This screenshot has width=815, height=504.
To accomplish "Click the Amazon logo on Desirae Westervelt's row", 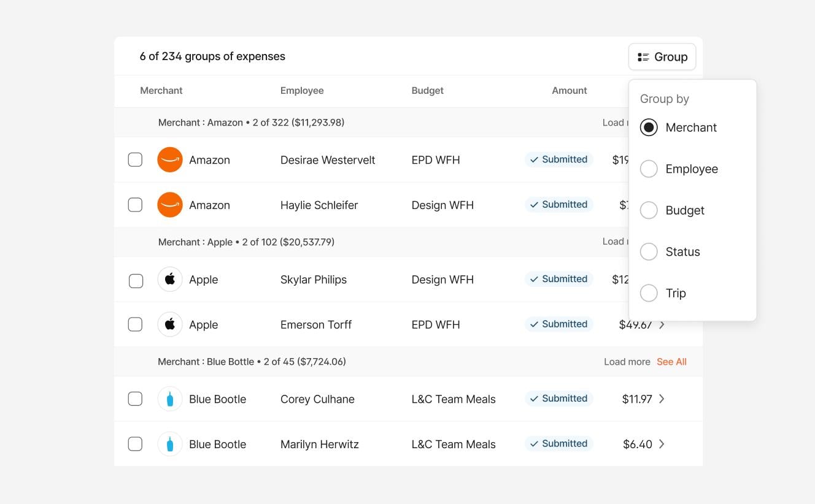I will (x=170, y=159).
